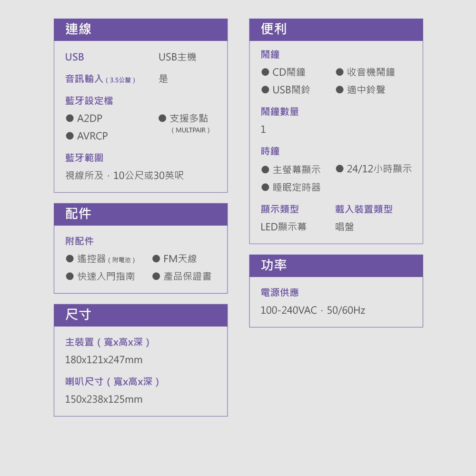Click the bullet beside AVRCP
The image size is (476, 476).
(x=69, y=136)
